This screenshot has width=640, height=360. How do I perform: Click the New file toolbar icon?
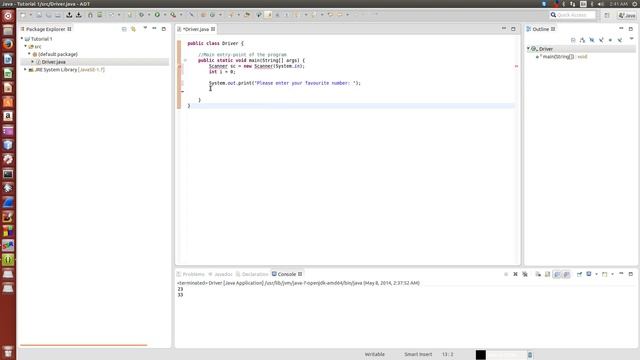tap(23, 15)
